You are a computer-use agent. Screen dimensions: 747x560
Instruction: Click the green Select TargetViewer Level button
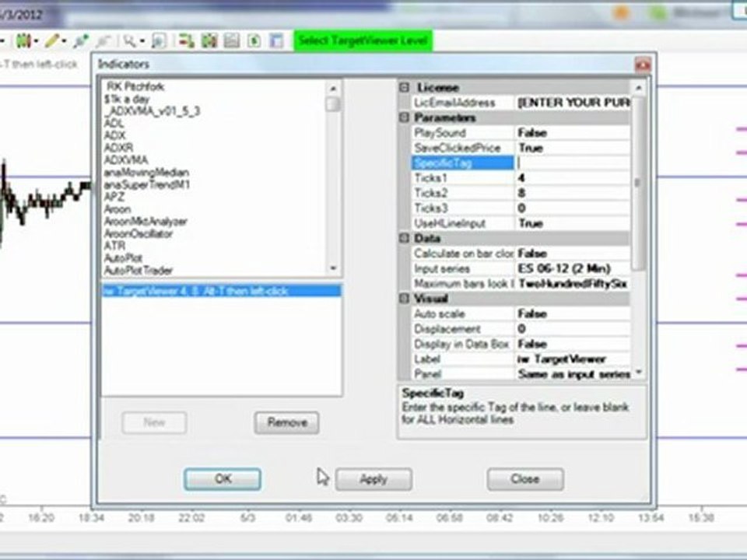(363, 41)
